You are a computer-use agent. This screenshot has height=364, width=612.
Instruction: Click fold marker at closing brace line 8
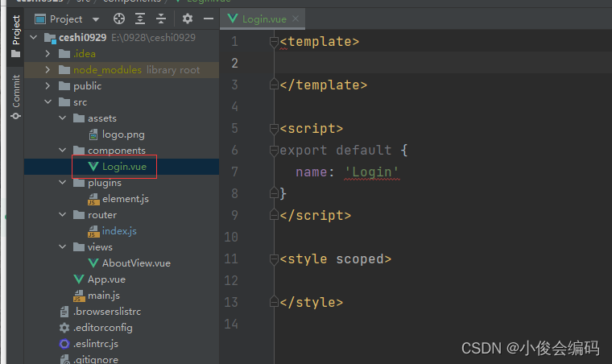click(274, 192)
